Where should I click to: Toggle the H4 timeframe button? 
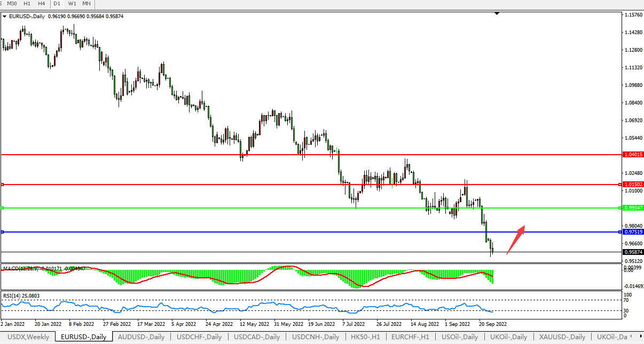point(41,4)
